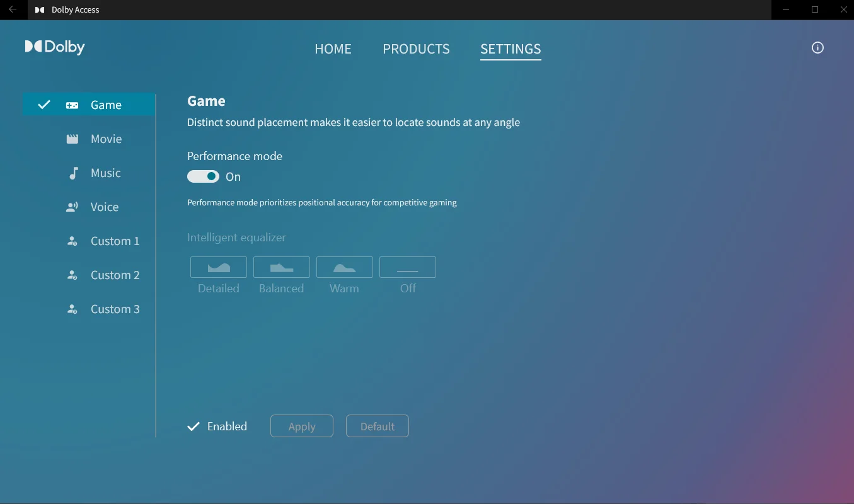Screen dimensions: 854x504
Task: Open the info icon at top right
Action: coord(817,48)
